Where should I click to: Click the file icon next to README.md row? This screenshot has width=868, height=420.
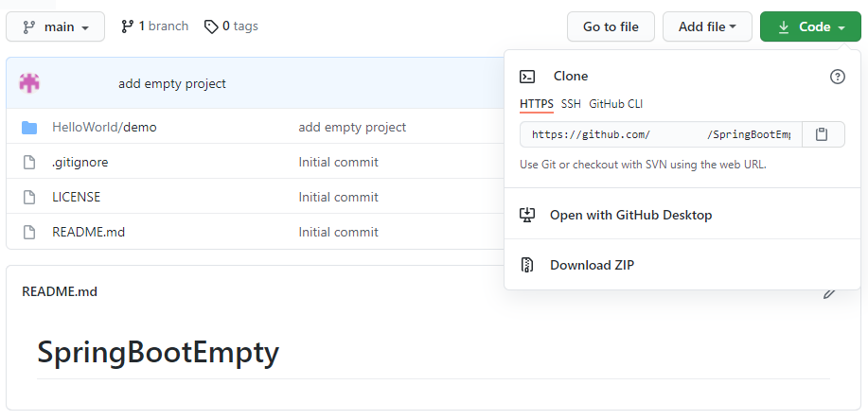point(29,232)
